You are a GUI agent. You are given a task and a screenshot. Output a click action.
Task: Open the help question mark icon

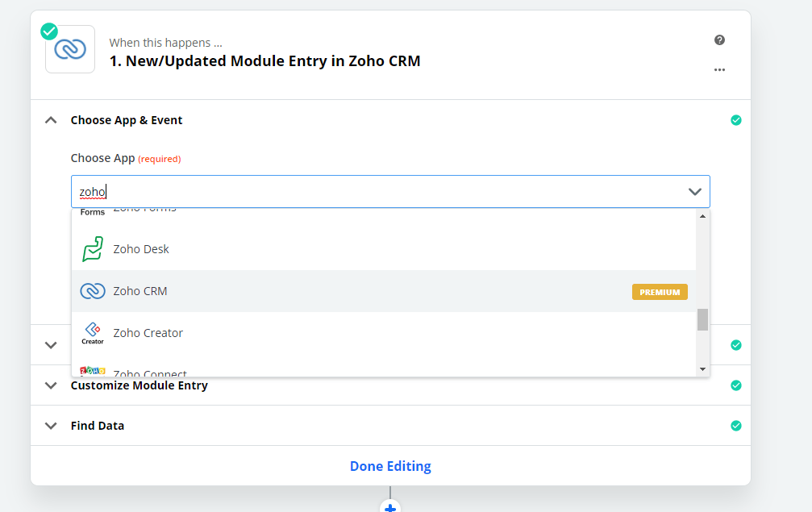click(719, 40)
